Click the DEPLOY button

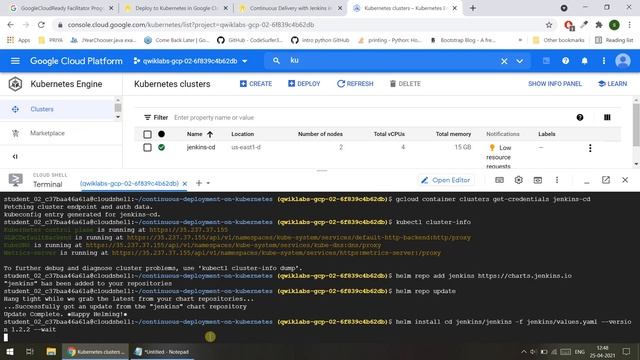[x=304, y=84]
